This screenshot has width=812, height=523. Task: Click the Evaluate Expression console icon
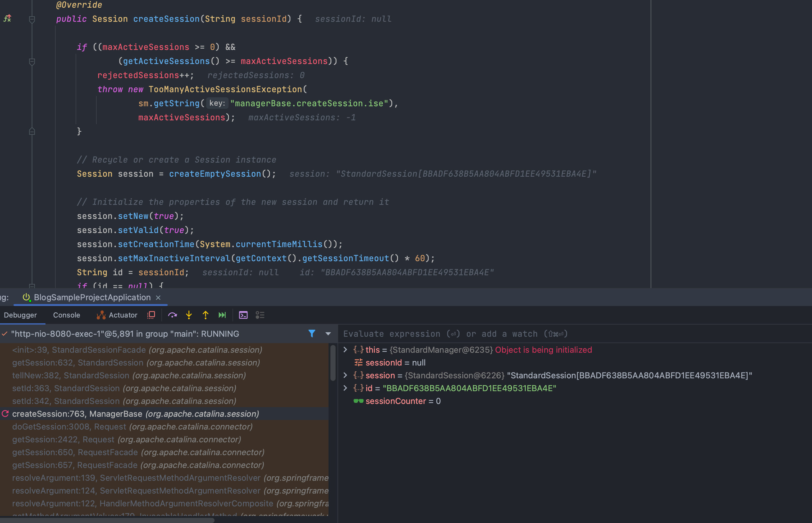[243, 315]
